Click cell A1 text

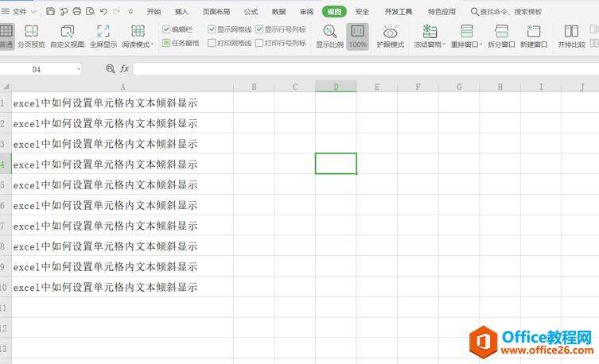[x=105, y=103]
